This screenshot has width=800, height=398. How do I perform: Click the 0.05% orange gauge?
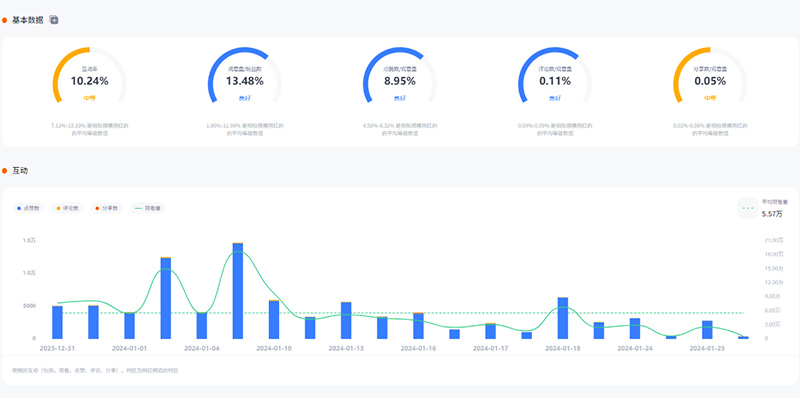click(x=710, y=76)
